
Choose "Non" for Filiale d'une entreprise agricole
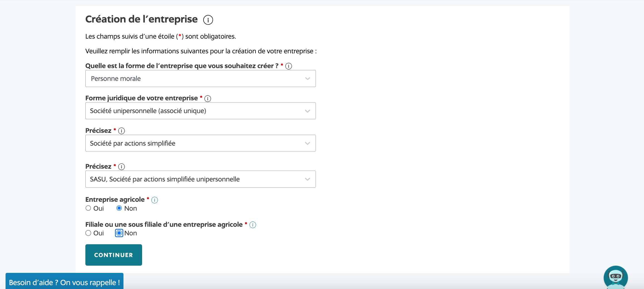click(119, 233)
